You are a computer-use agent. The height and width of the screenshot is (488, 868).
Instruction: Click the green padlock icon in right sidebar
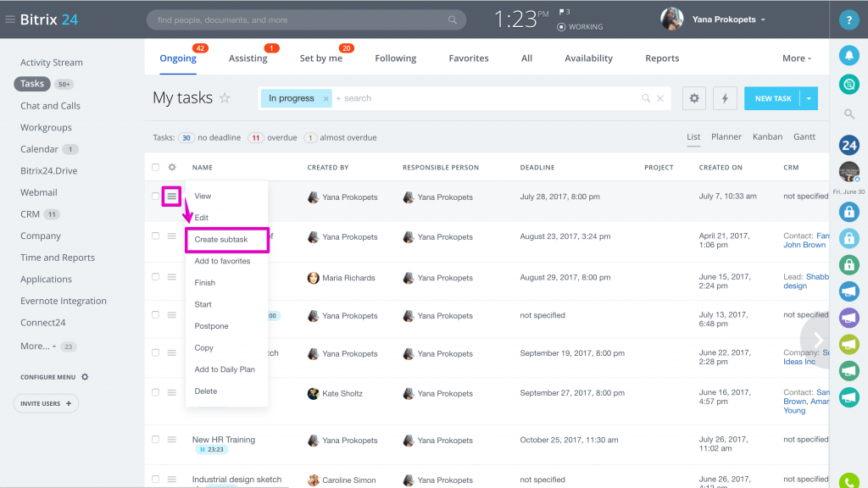click(x=849, y=264)
